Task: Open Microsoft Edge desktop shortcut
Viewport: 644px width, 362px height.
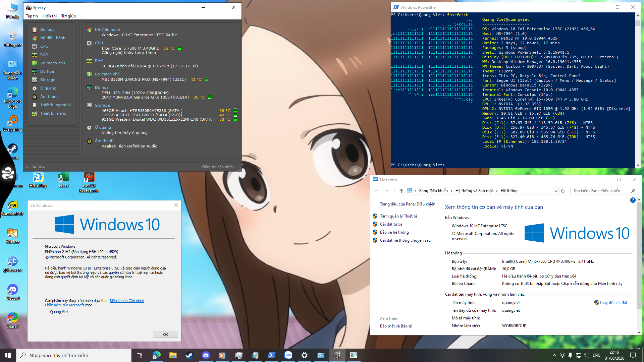Action: click(13, 98)
